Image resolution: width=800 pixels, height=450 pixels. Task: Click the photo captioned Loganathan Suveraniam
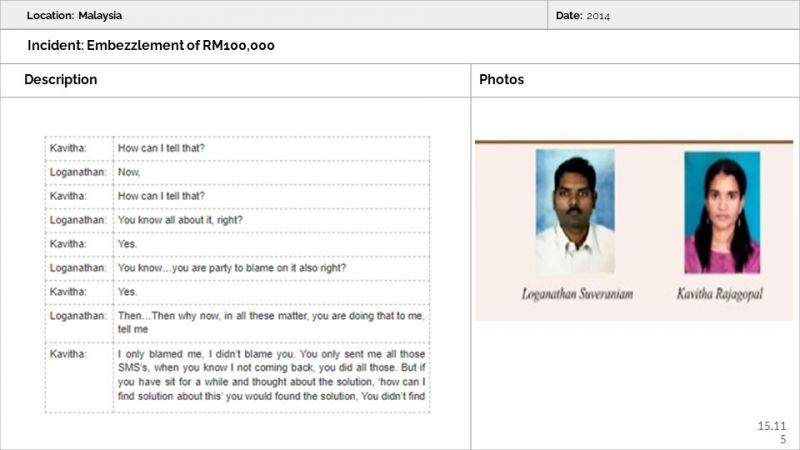pyautogui.click(x=574, y=211)
